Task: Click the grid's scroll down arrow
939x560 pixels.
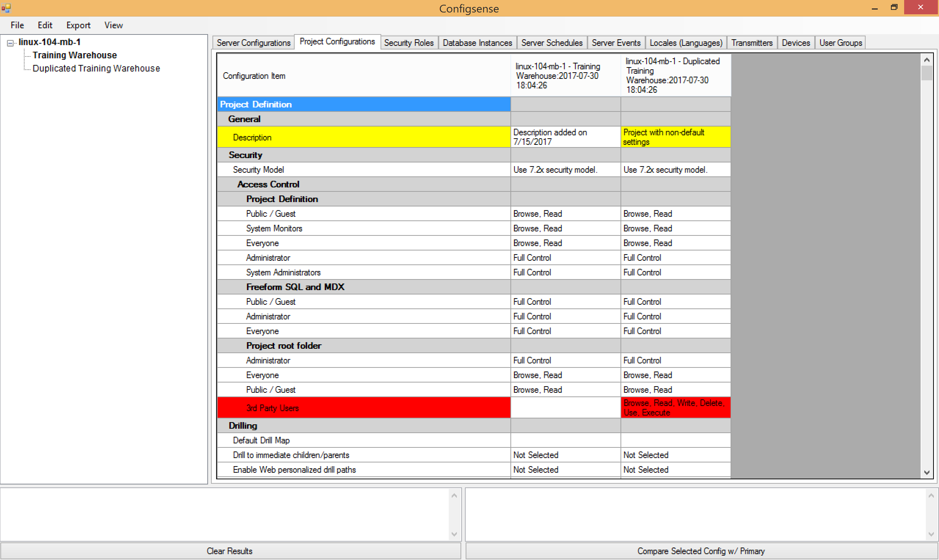Action: [927, 472]
